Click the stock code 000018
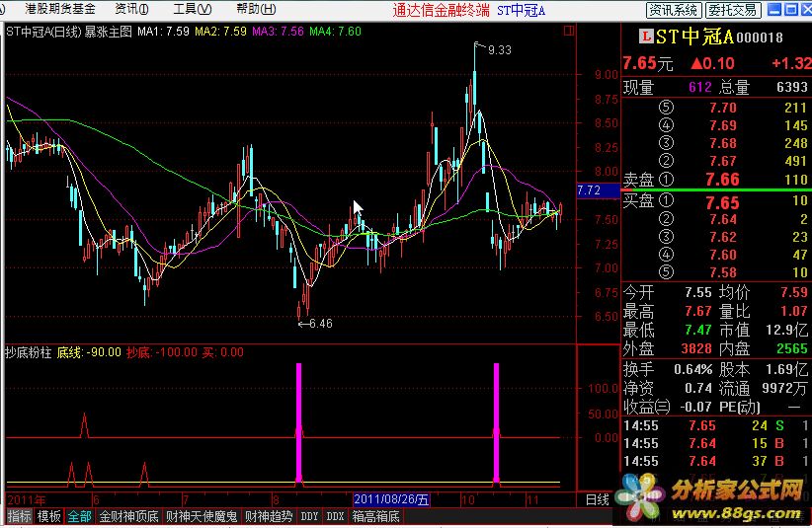 (760, 38)
